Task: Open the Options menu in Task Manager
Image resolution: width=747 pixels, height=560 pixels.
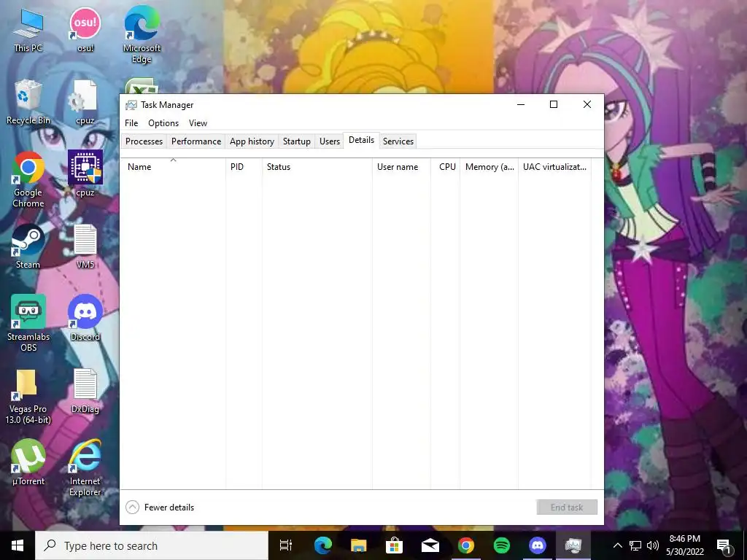Action: pos(163,122)
